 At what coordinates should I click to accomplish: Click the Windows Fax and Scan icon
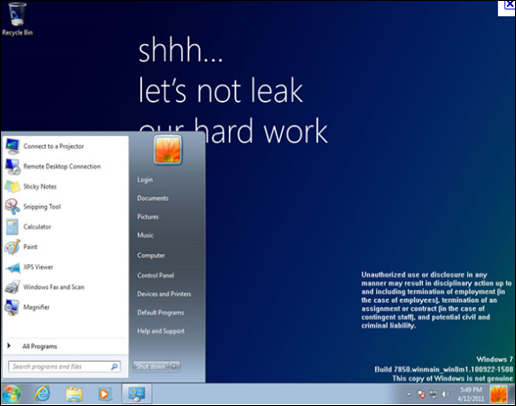13,287
